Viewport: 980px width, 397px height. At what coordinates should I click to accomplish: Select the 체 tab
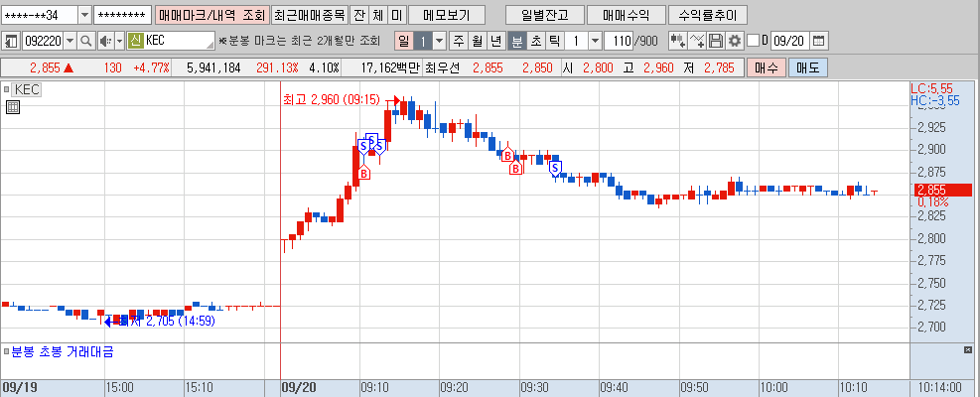pyautogui.click(x=377, y=14)
